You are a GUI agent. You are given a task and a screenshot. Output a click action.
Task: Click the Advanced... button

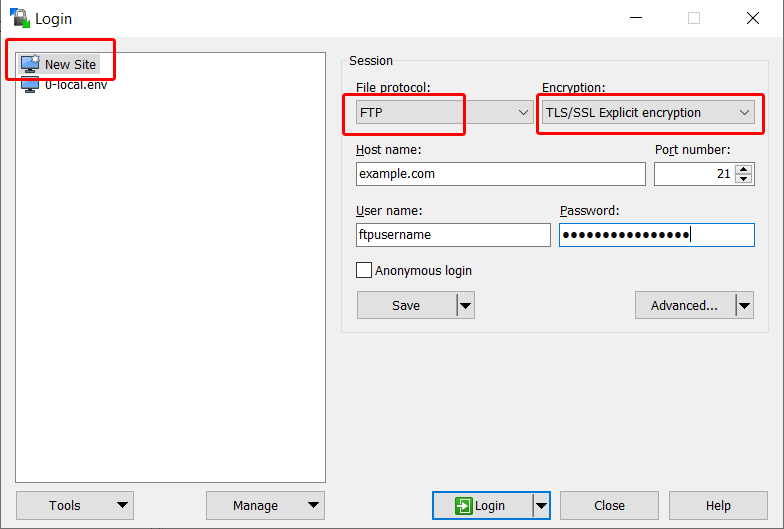tap(685, 305)
